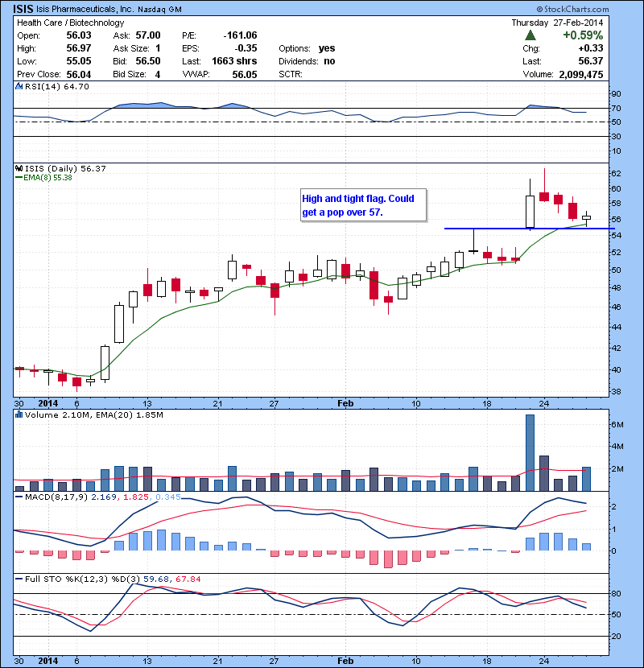Image resolution: width=644 pixels, height=668 pixels.
Task: Click the ISIS ticker symbol in header
Action: (23, 9)
